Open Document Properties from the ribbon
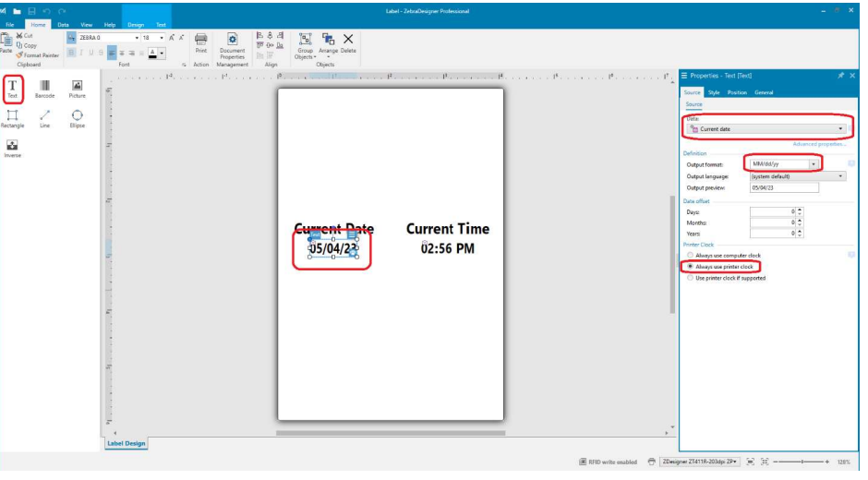The width and height of the screenshot is (868, 480). [x=232, y=46]
